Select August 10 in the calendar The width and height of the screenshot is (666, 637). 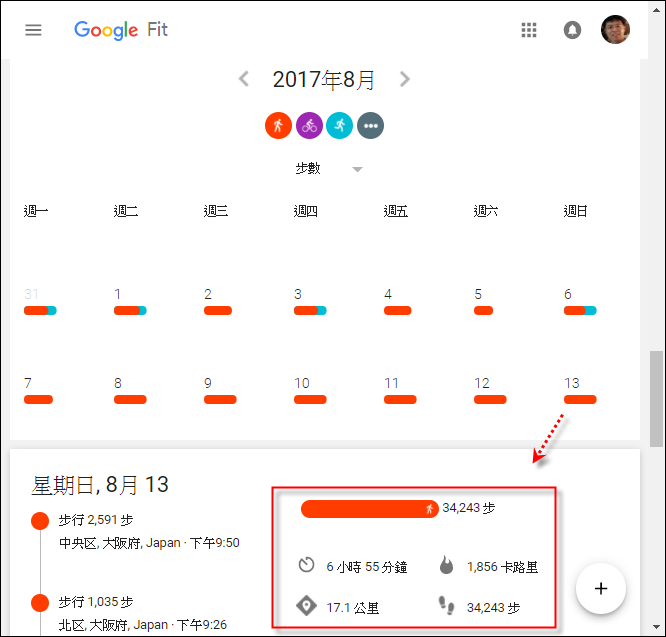[x=302, y=383]
